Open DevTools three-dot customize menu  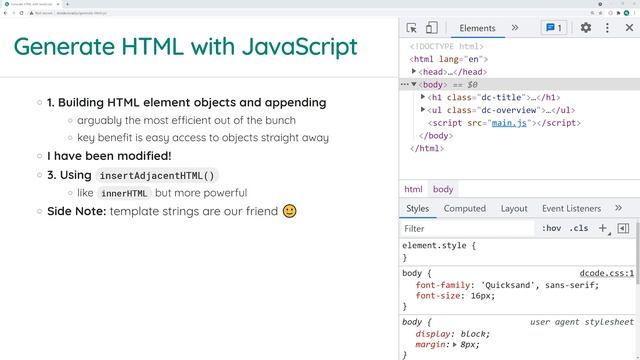[x=607, y=28]
